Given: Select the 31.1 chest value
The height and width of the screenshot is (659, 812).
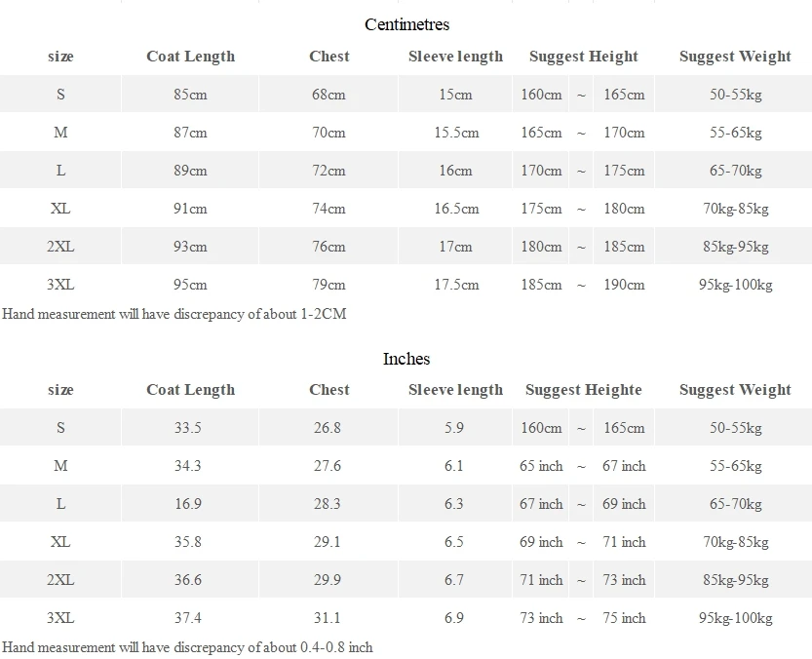Looking at the screenshot, I should (329, 618).
